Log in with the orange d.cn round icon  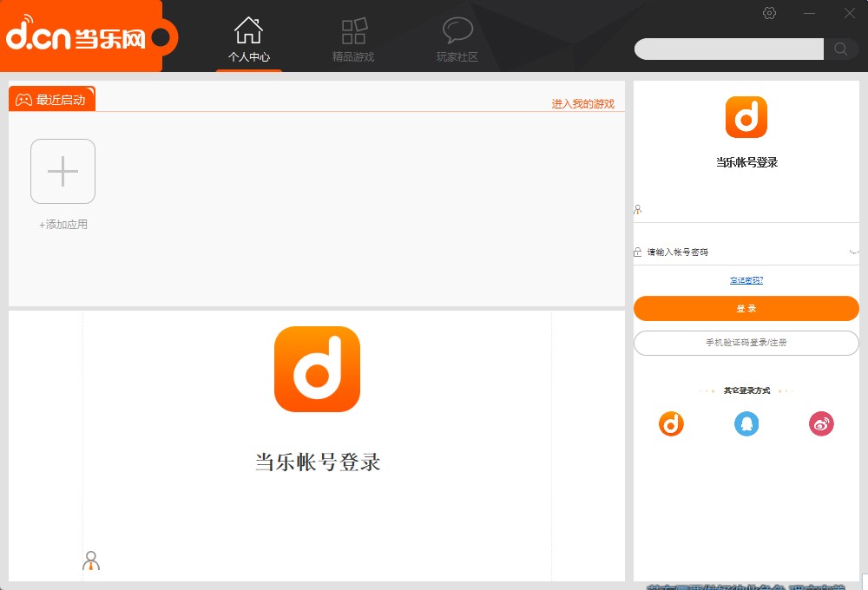671,424
